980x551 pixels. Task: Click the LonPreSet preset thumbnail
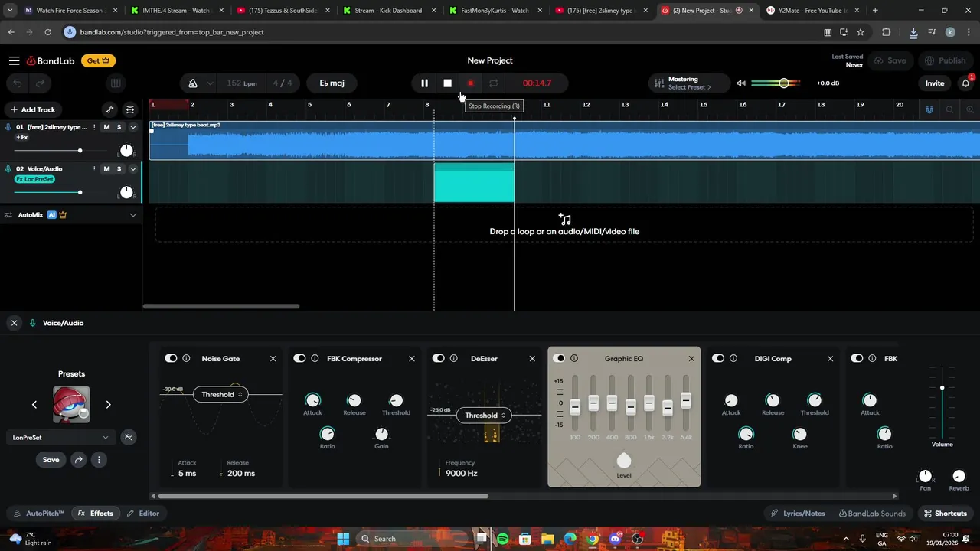coord(71,404)
